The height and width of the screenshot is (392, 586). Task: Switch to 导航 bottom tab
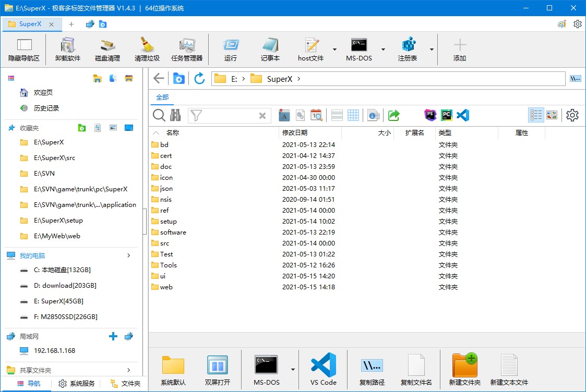point(29,384)
